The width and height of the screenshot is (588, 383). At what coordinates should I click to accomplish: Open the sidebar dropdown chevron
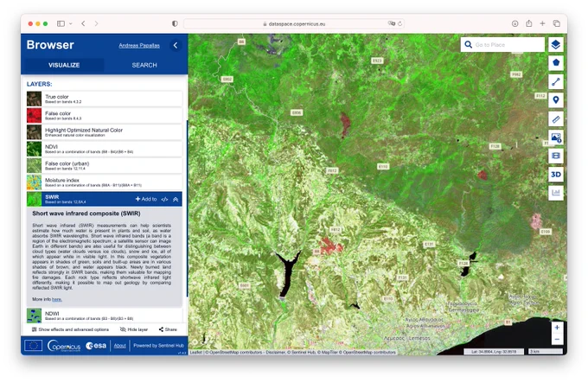[71, 23]
